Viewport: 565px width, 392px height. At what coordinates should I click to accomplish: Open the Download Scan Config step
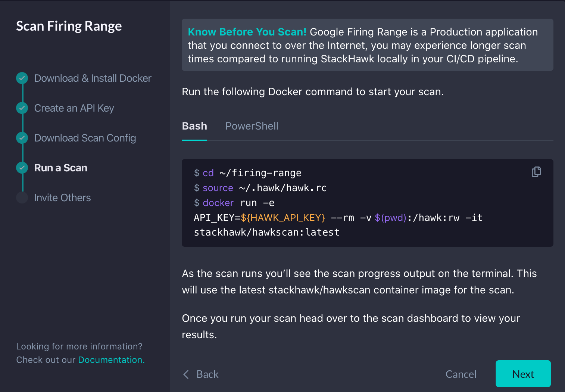click(85, 138)
